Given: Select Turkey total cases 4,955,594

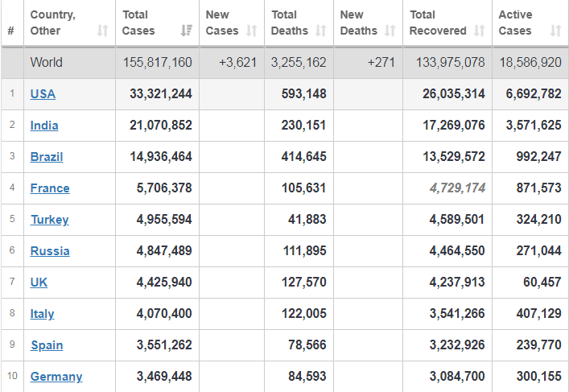Looking at the screenshot, I should (x=164, y=220).
